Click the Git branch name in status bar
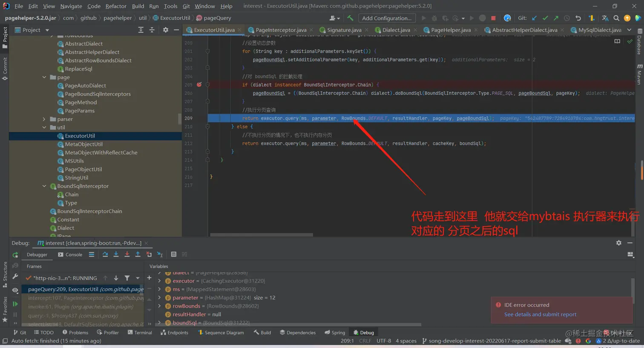 coord(491,341)
